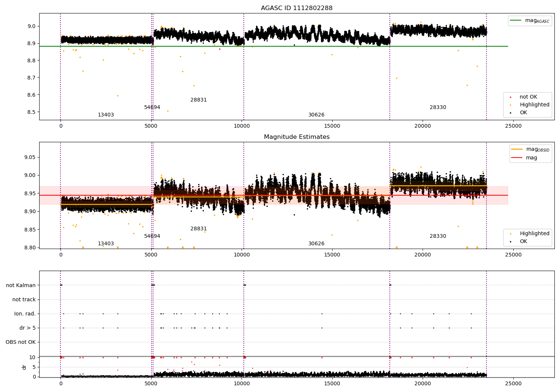Select the mag AGASC legend label in the top plot
This screenshot has height=392, width=560.
pos(537,21)
